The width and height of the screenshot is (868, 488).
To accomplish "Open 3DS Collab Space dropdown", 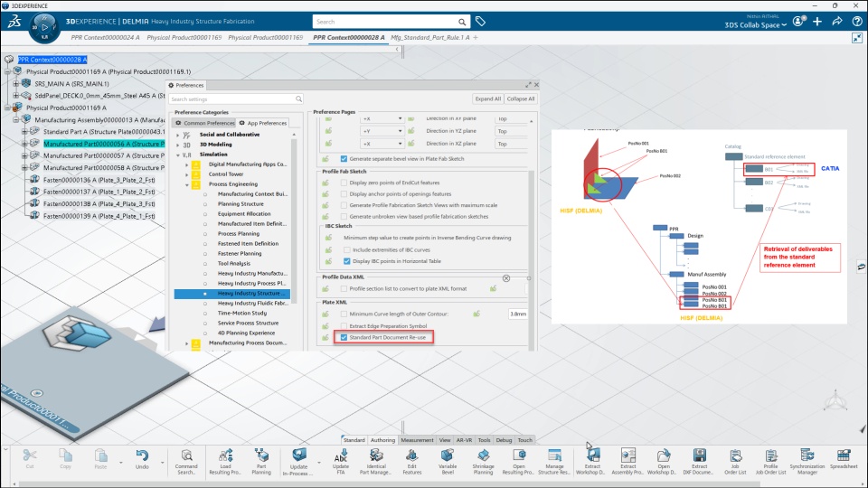I will pos(756,25).
